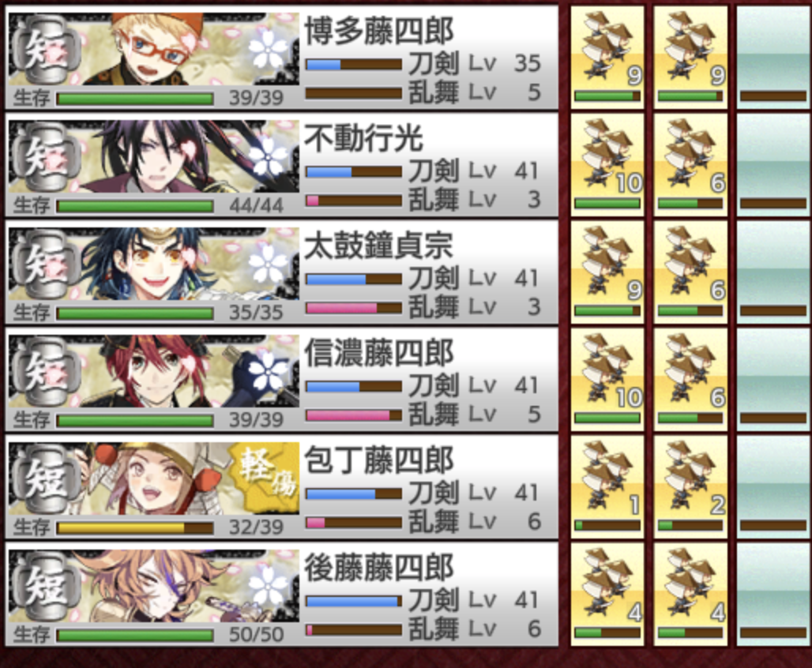Select 不動行光's troop icon numbered 10
Screen dimensions: 812x668
[607, 165]
